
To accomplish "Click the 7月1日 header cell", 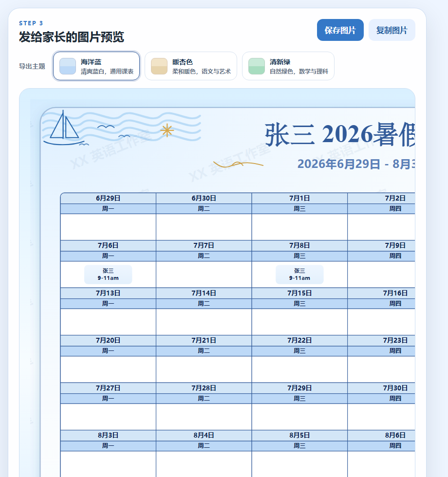I will click(x=299, y=199).
